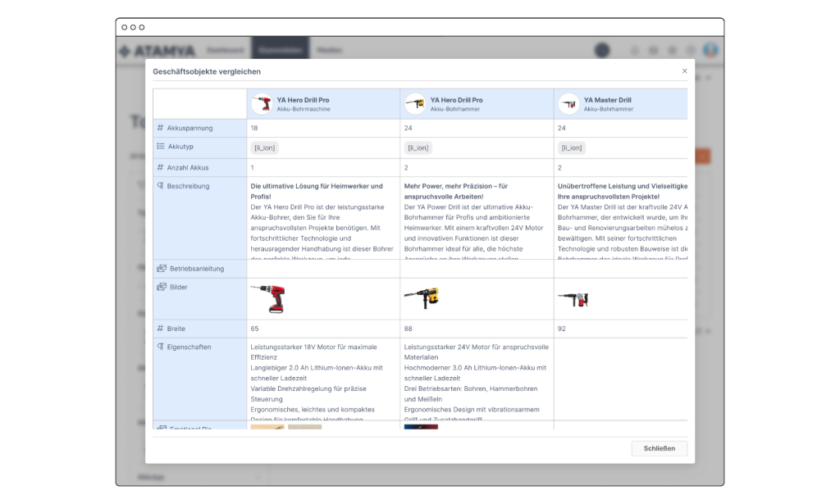The image size is (840, 504).
Task: Click the Akkuspannung value 24 under YA Master Drill
Action: coord(561,128)
